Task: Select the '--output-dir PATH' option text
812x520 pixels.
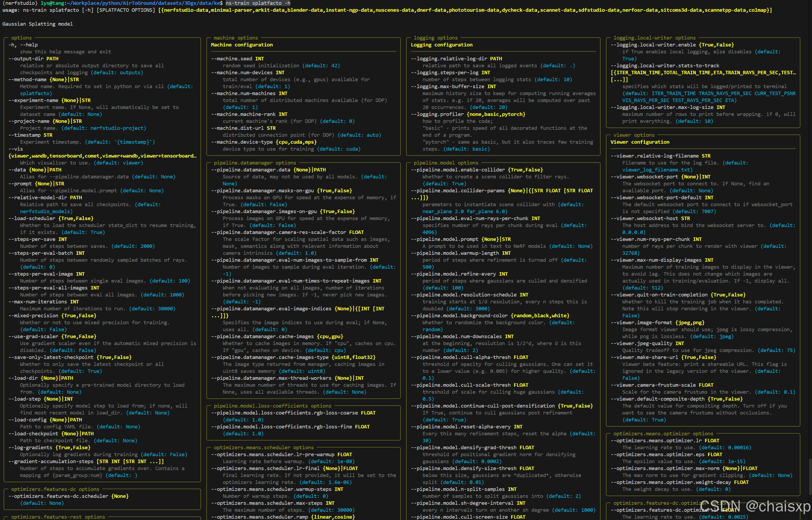Action: point(33,59)
